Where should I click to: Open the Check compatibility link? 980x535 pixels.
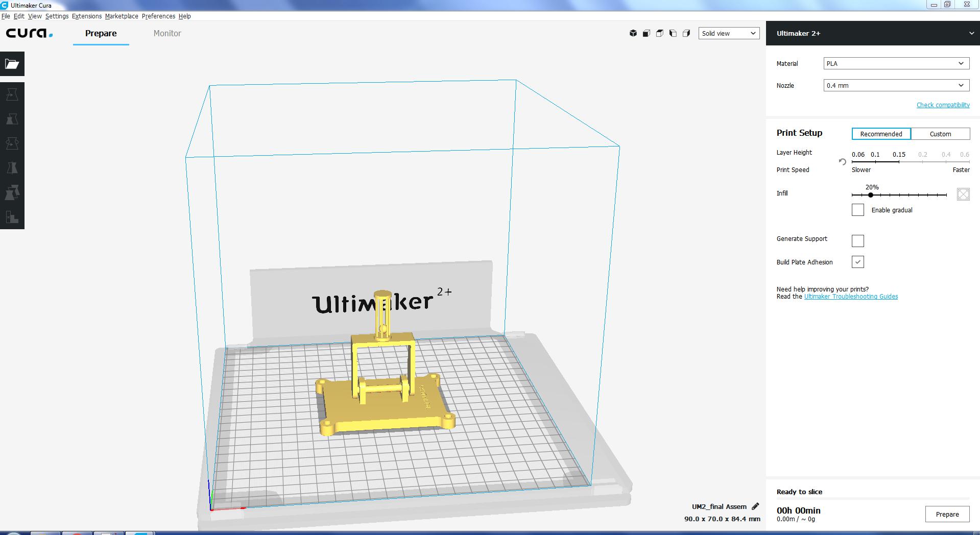[943, 105]
